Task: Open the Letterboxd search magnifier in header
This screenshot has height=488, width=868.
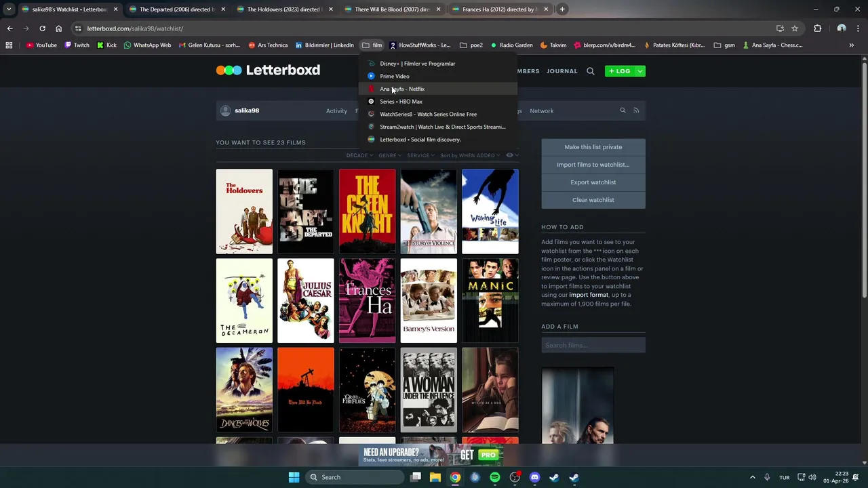Action: [591, 71]
